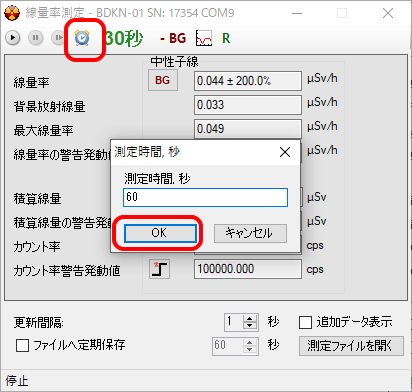Click the green R toolbar button
This screenshot has height=392, width=412.
pos(226,38)
